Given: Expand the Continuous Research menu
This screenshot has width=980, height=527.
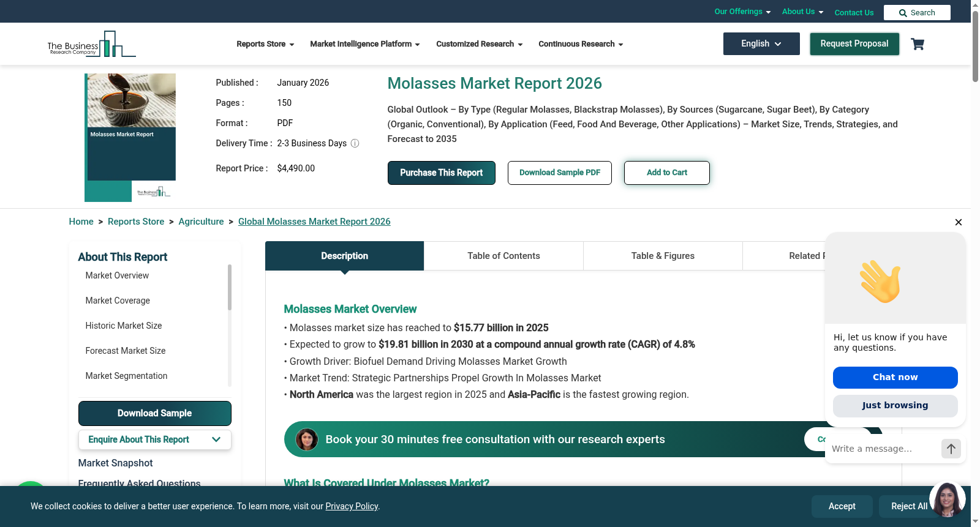Looking at the screenshot, I should coord(581,44).
